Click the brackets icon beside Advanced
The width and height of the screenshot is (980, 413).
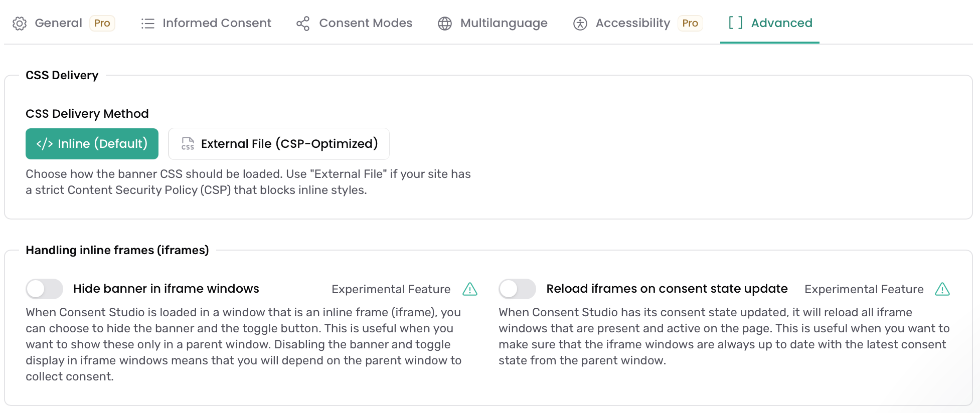point(736,23)
